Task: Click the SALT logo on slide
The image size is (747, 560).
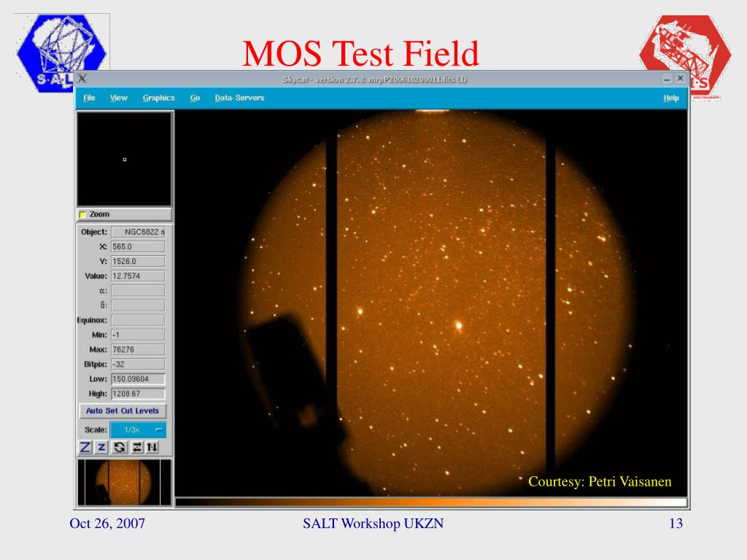Action: 61,52
